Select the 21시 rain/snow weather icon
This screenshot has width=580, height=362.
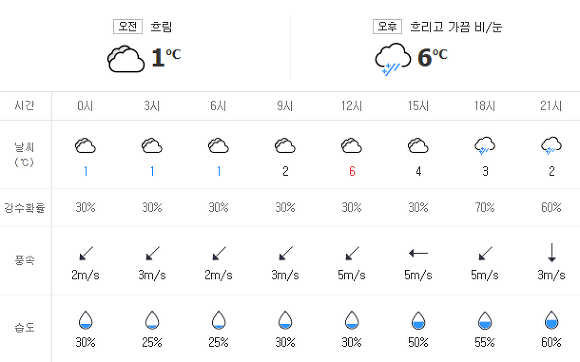tap(551, 146)
